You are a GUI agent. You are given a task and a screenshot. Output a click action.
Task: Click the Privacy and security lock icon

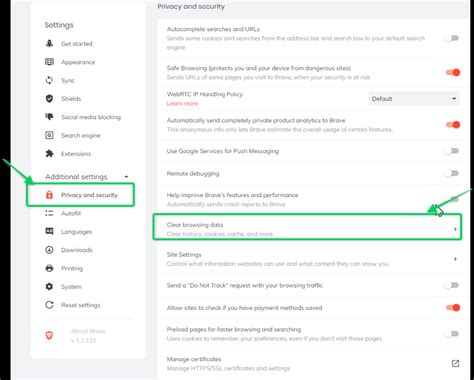49,195
